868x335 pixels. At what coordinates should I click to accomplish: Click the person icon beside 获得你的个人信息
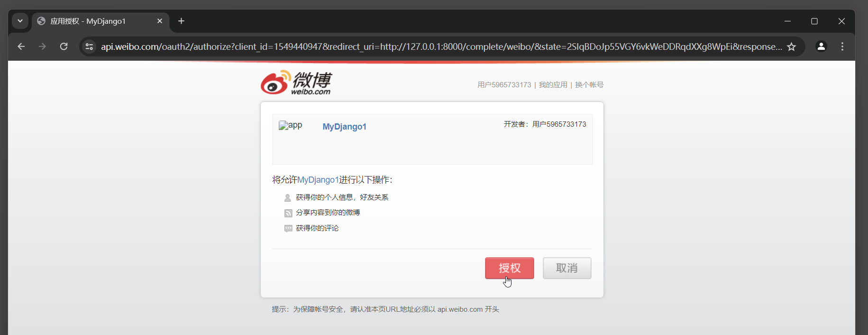[287, 198]
